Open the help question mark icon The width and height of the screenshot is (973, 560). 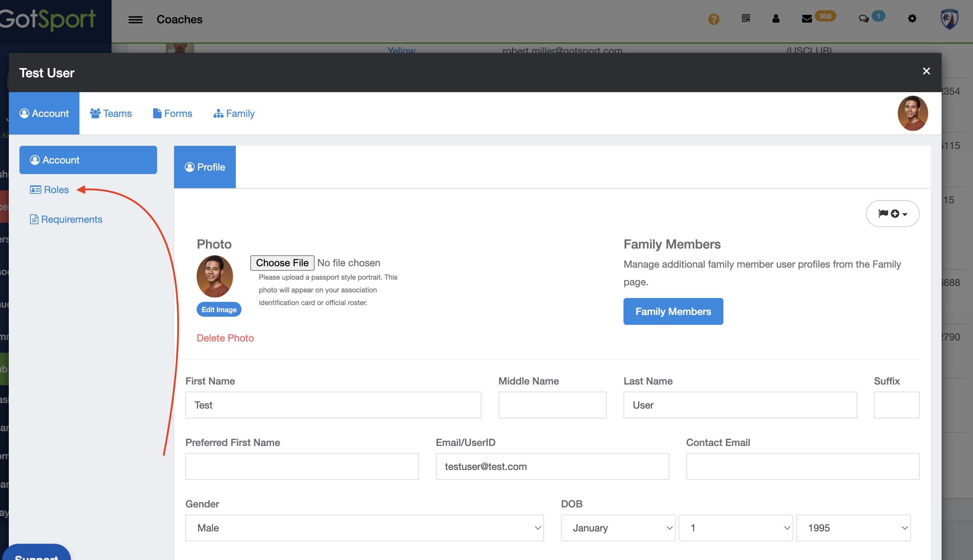[x=714, y=19]
